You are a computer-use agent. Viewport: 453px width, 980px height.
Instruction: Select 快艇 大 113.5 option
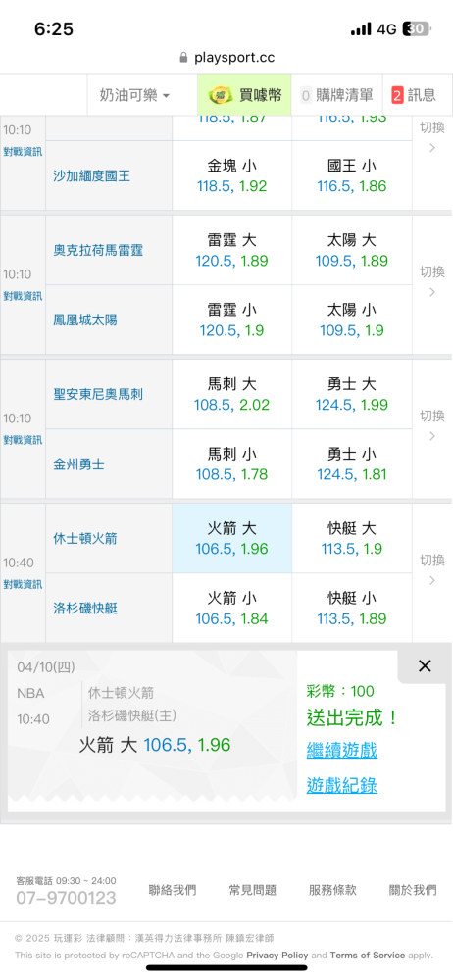pos(352,539)
